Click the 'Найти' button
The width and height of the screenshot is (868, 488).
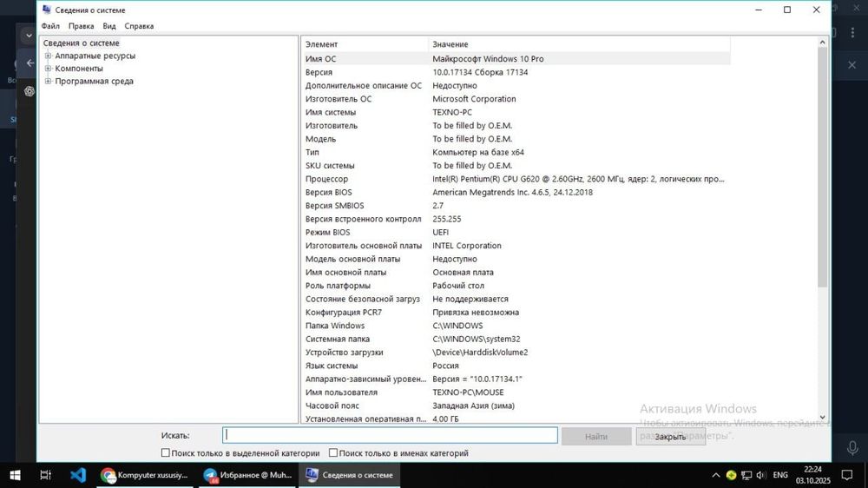596,437
